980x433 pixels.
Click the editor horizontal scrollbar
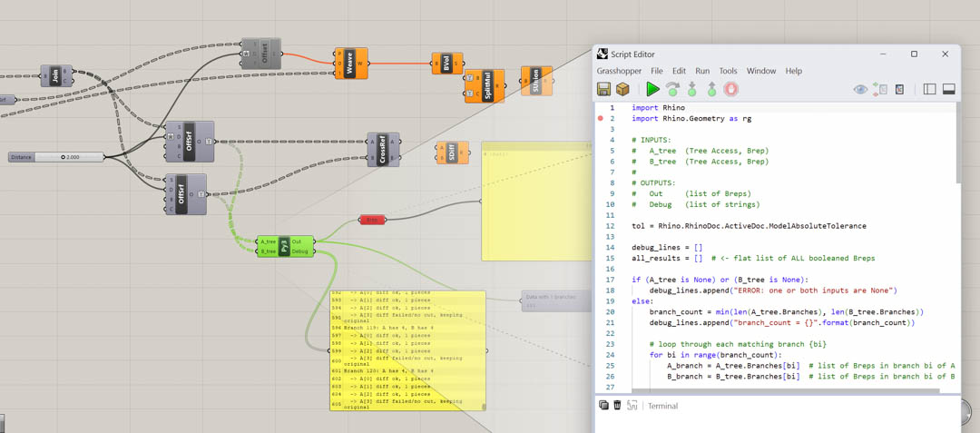(x=785, y=392)
